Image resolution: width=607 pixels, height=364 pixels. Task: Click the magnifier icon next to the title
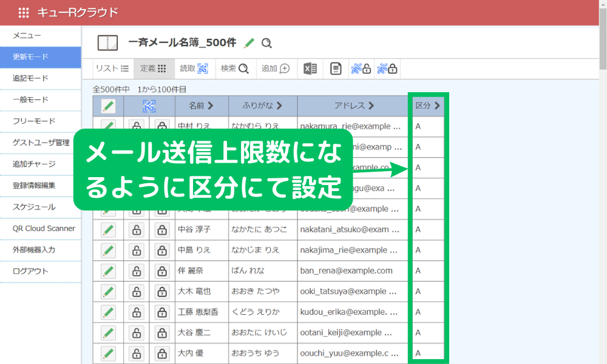[266, 43]
